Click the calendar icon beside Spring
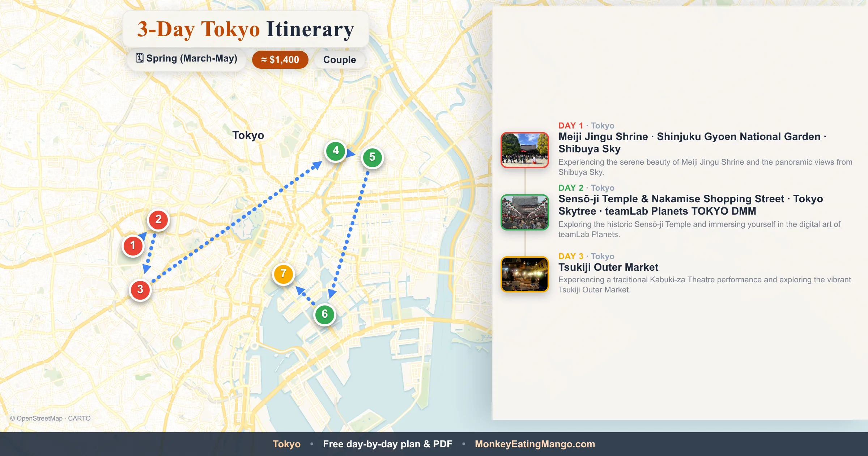 coord(140,58)
